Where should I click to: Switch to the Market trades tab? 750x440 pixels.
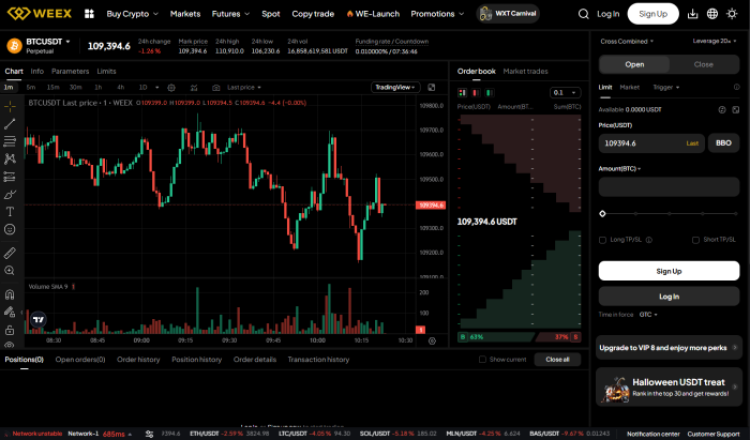[x=525, y=71]
